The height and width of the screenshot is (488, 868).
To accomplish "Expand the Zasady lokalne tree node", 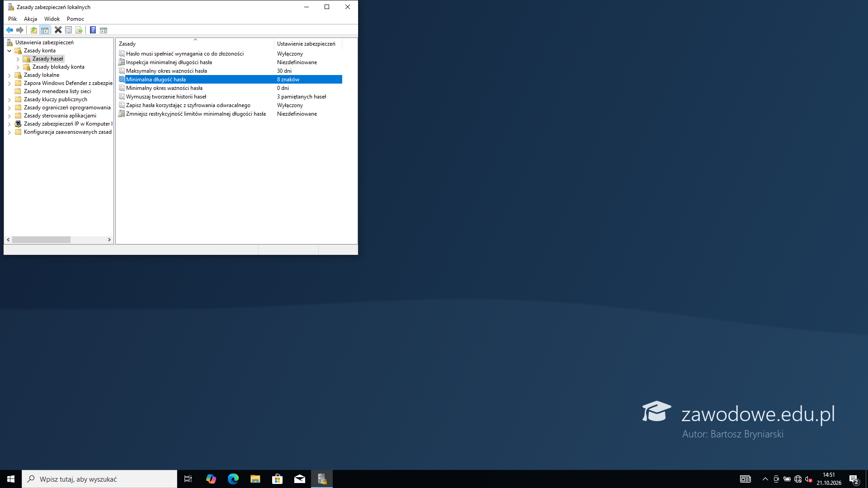I will coord(9,75).
